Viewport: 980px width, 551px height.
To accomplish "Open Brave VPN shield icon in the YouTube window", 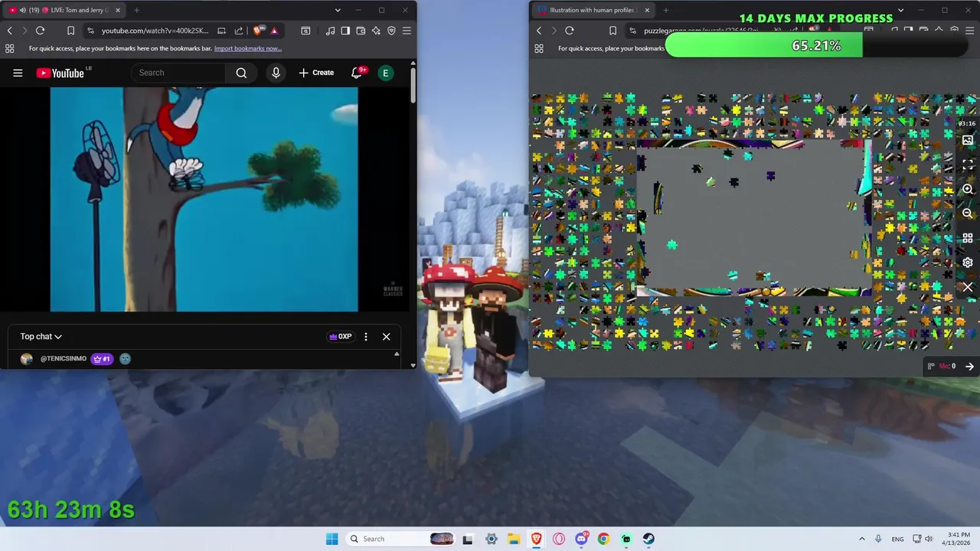I will [x=391, y=31].
